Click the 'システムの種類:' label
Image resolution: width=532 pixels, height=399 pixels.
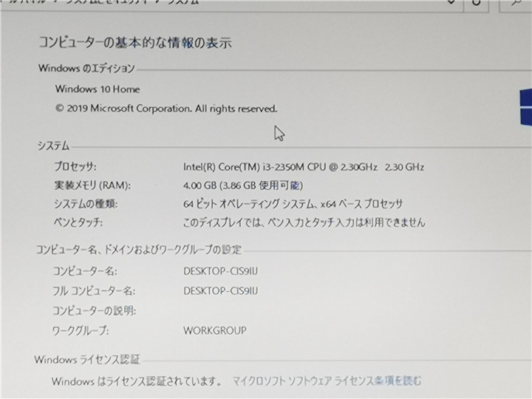(x=86, y=204)
